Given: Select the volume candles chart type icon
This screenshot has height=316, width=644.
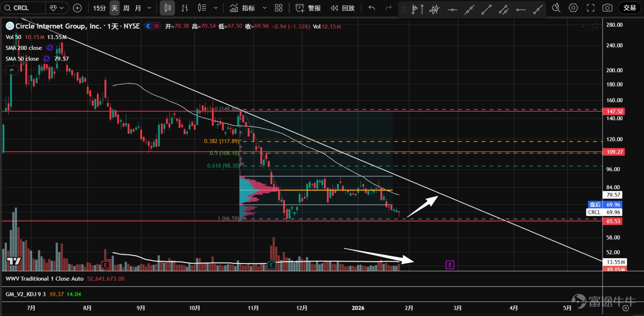Looking at the screenshot, I should pos(202,8).
